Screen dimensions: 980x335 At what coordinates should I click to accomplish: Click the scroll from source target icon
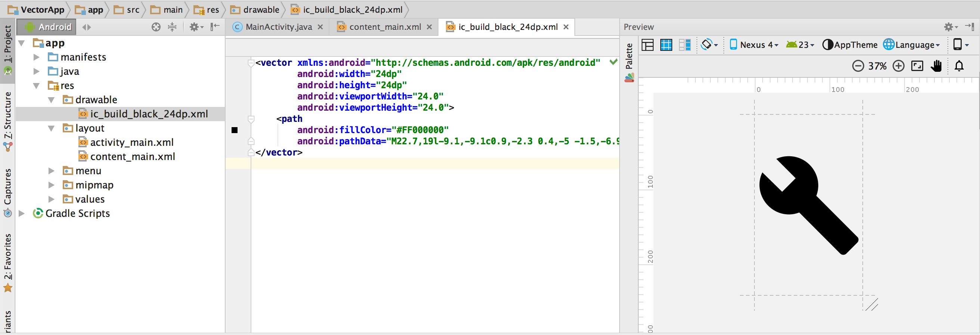point(156,27)
